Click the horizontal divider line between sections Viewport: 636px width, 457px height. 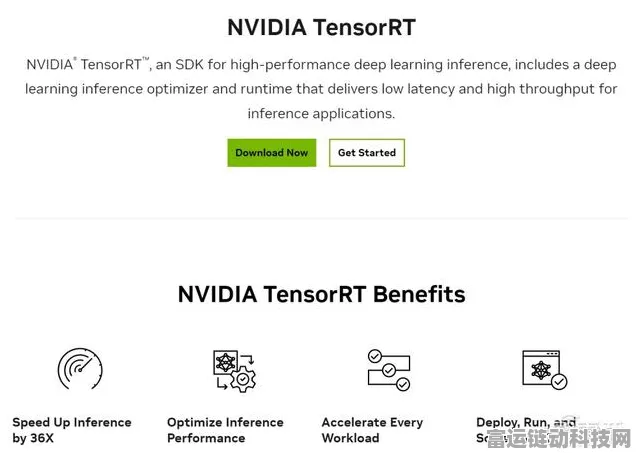[321, 218]
